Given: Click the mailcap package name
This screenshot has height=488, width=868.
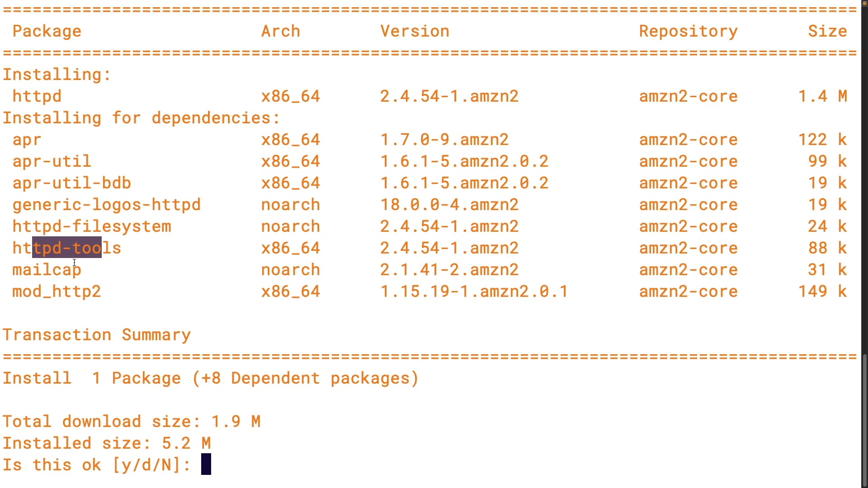Looking at the screenshot, I should click(x=47, y=270).
